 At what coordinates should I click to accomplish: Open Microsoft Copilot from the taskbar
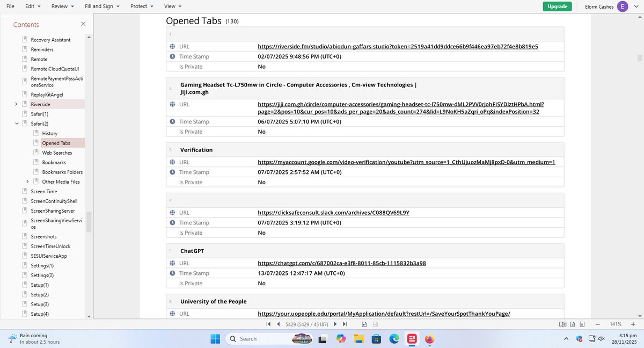(x=341, y=339)
